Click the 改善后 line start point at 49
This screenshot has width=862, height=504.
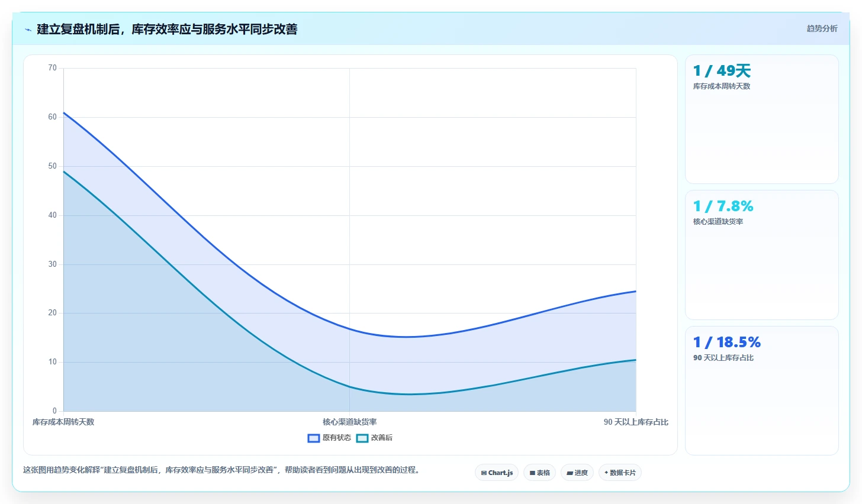(63, 172)
